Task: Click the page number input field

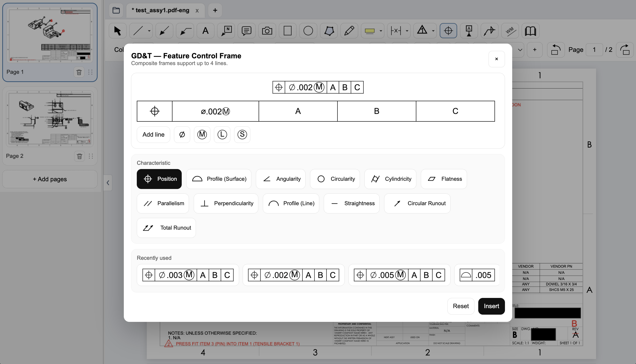Action: point(594,50)
